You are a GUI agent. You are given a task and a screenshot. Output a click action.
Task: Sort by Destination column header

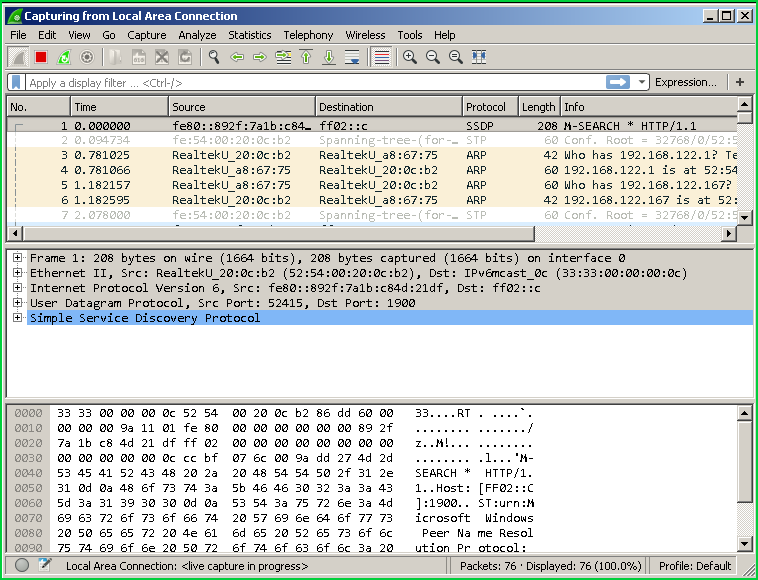pyautogui.click(x=389, y=107)
